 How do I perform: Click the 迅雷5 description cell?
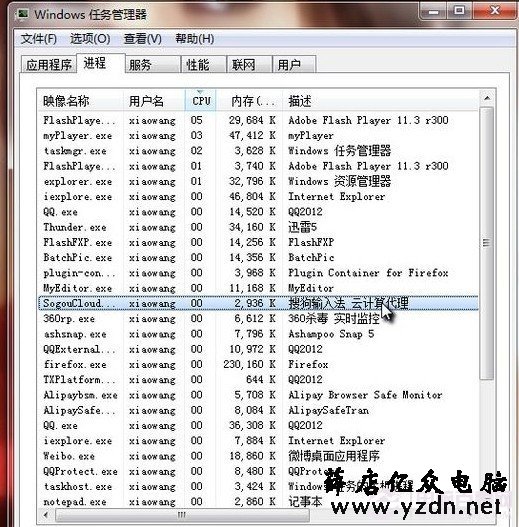point(303,227)
